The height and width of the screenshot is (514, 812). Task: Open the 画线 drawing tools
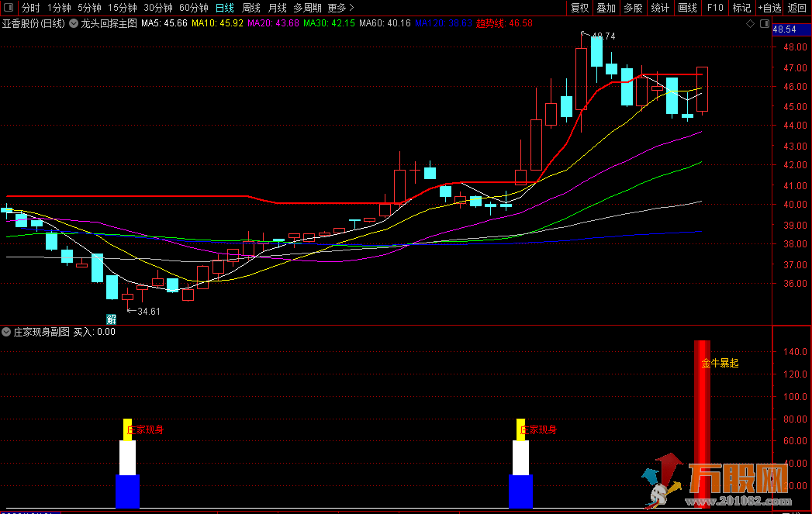click(687, 8)
